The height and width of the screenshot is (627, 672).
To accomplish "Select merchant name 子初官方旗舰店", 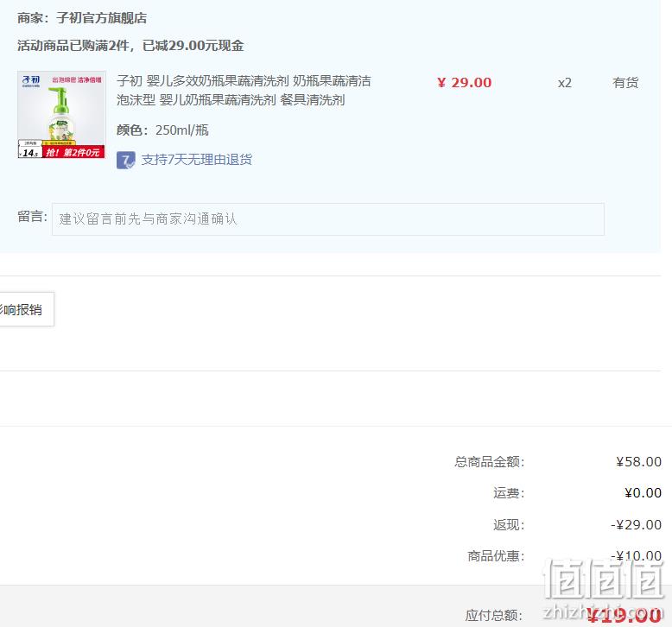I will pos(101,18).
